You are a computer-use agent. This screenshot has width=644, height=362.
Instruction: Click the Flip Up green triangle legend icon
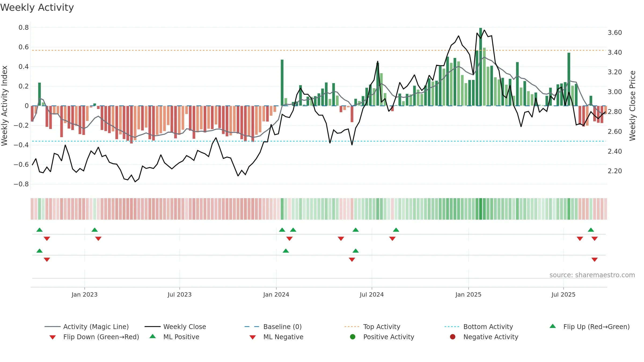tap(553, 326)
